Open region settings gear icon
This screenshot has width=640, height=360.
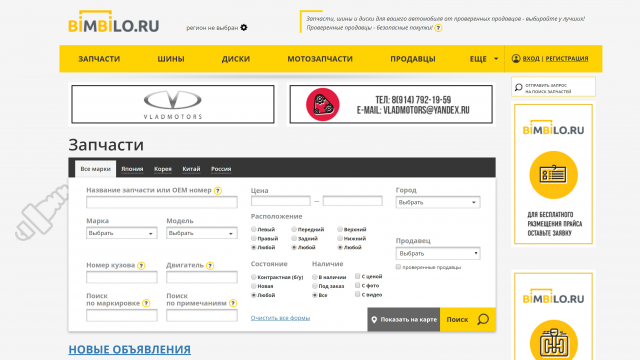point(244,27)
